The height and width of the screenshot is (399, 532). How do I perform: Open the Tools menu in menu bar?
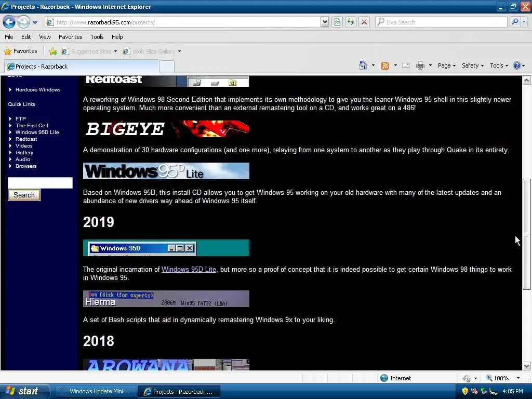tap(97, 37)
